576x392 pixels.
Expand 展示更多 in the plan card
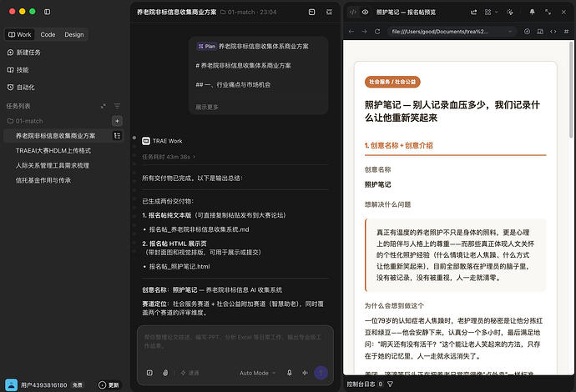click(206, 108)
